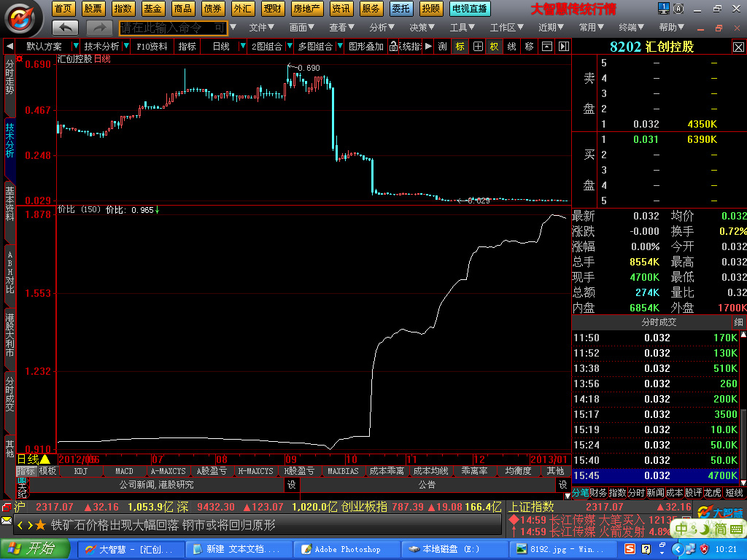Click the red shield icon in system tray

pyautogui.click(x=704, y=549)
